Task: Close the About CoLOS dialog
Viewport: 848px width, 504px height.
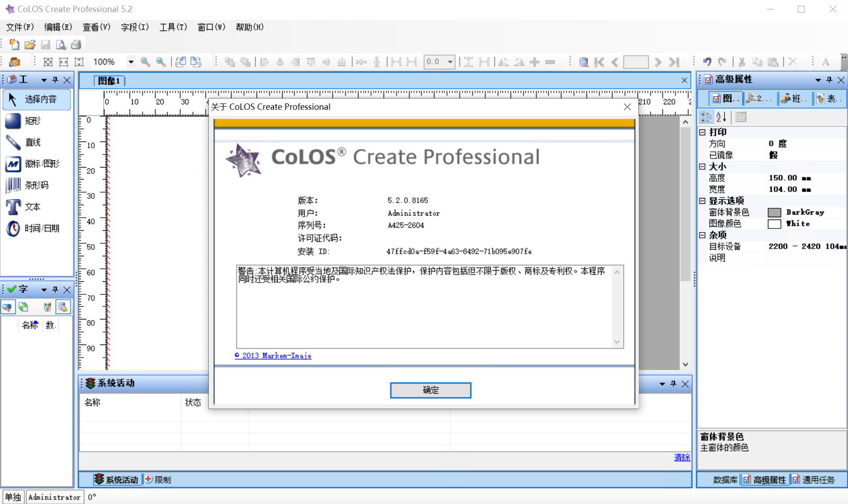Action: [x=627, y=107]
